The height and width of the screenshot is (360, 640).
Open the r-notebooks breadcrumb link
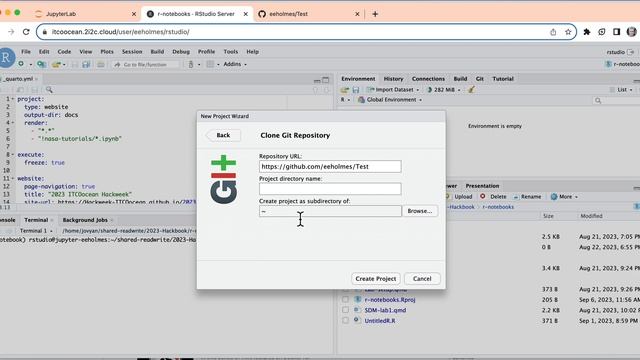(498, 207)
